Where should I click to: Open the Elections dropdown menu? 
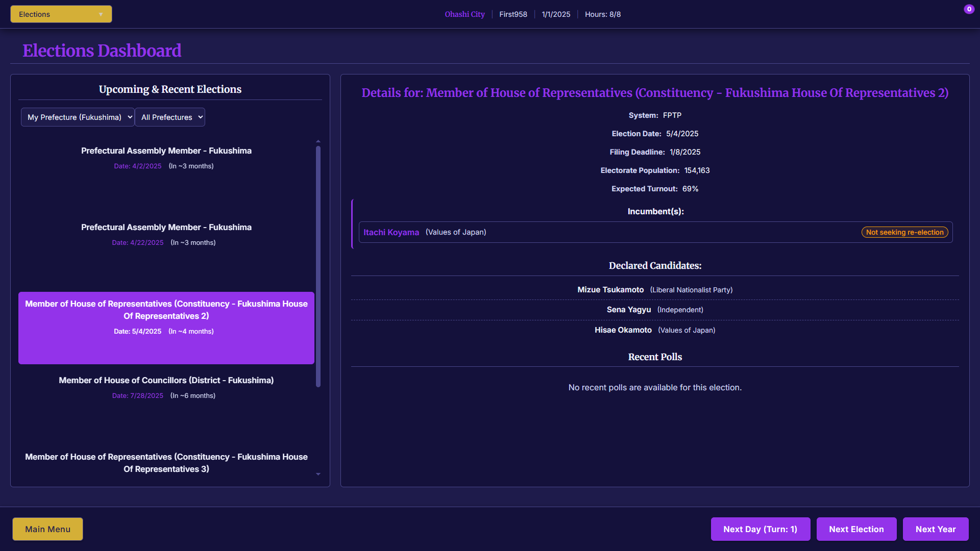tap(61, 14)
